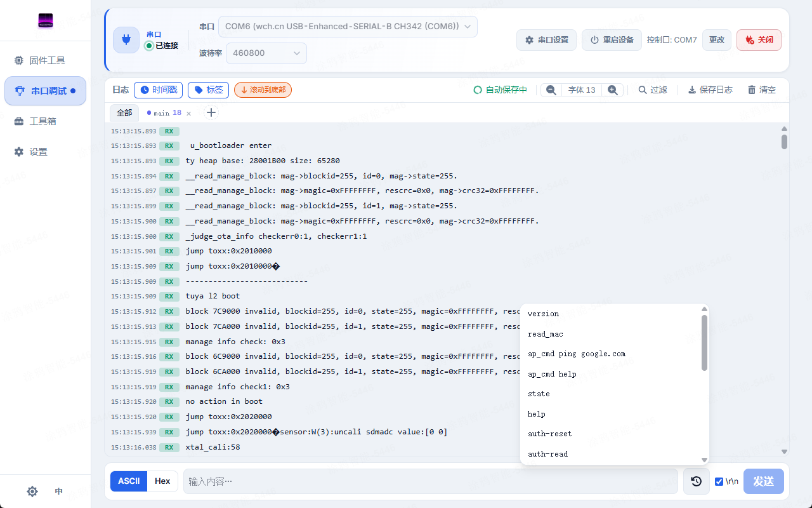Image resolution: width=812 pixels, height=508 pixels.
Task: Click the 'manage info check1: 0x3' line
Action: (237, 387)
